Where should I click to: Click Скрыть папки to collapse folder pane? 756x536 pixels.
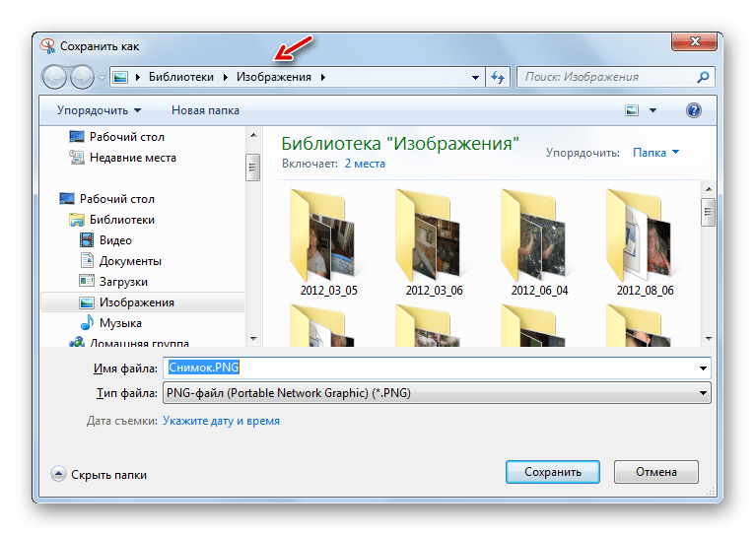[x=99, y=475]
